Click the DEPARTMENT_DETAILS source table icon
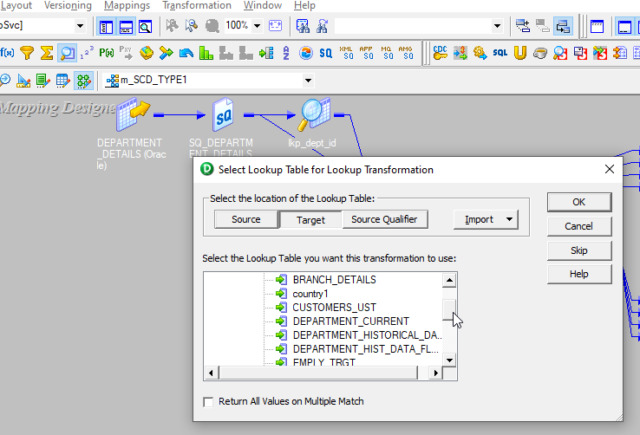 click(132, 116)
